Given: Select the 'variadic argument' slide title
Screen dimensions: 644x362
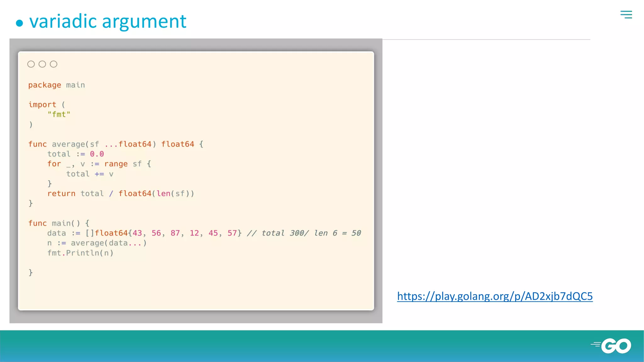Looking at the screenshot, I should 108,21.
